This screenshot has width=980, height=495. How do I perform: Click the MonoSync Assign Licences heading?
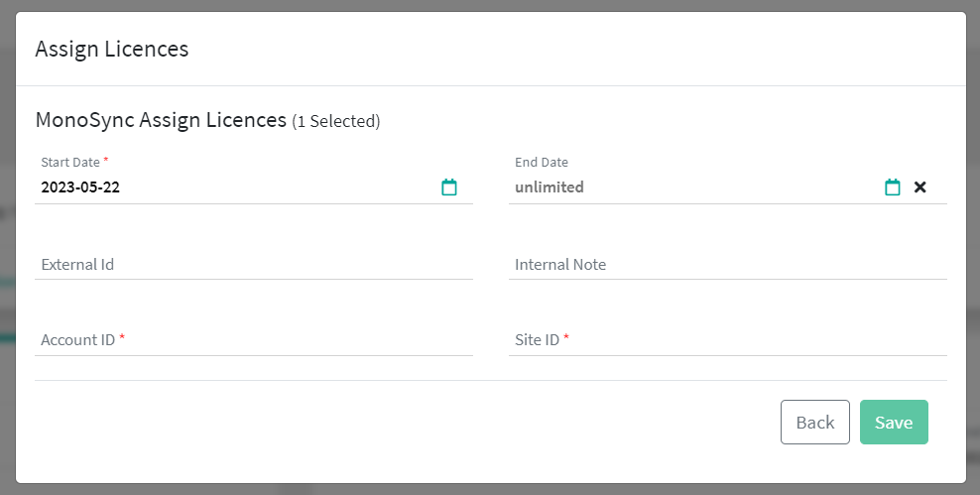[161, 121]
